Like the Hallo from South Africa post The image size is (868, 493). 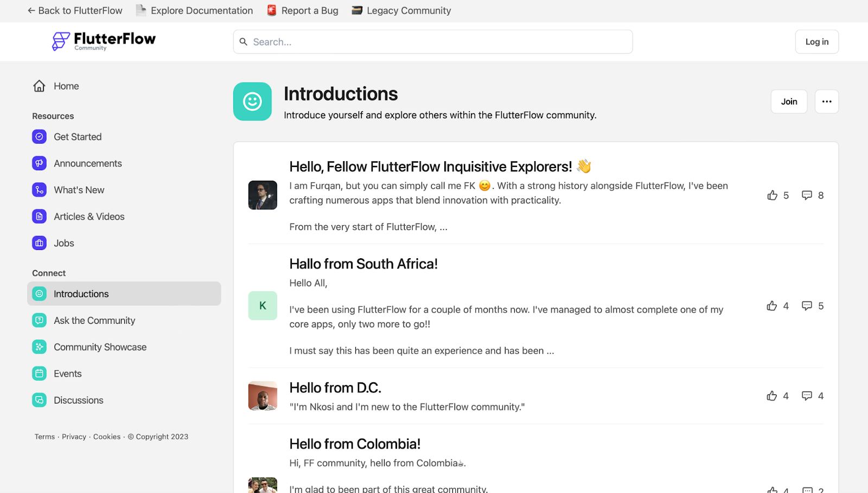(772, 306)
